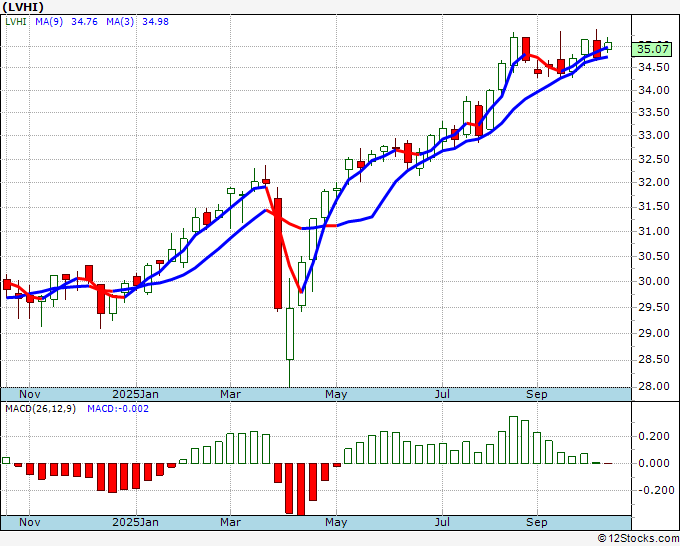Click May on the price chart axis
This screenshot has width=680, height=546.
coord(336,394)
